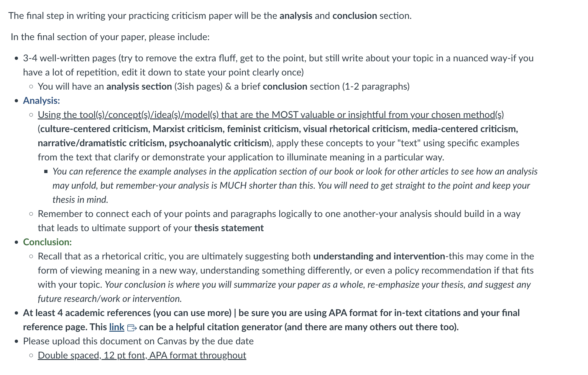The height and width of the screenshot is (375, 588).
Task: Click the "psychoanalytic criticism" term
Action: [219, 143]
